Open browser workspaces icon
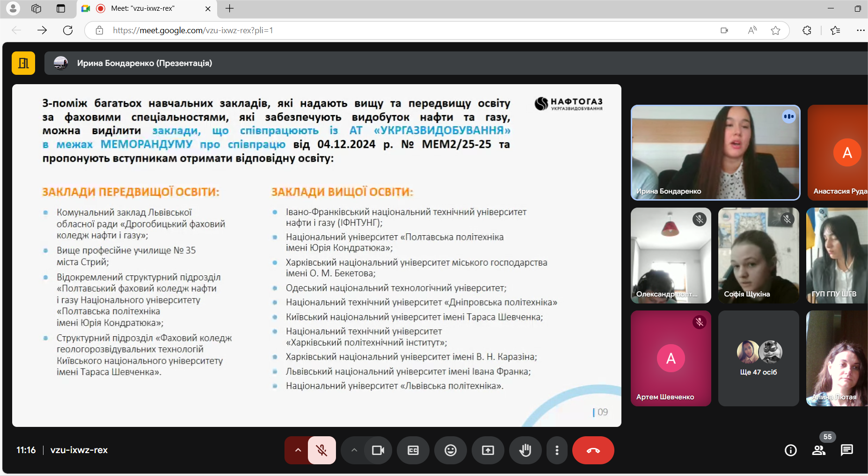Screen dimensions: 868x476 (36, 8)
